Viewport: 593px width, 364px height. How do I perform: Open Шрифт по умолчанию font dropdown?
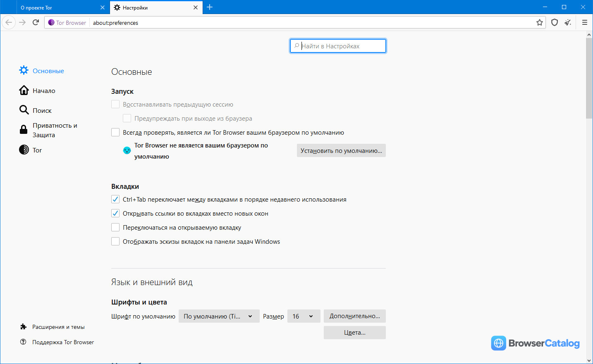[x=219, y=316]
